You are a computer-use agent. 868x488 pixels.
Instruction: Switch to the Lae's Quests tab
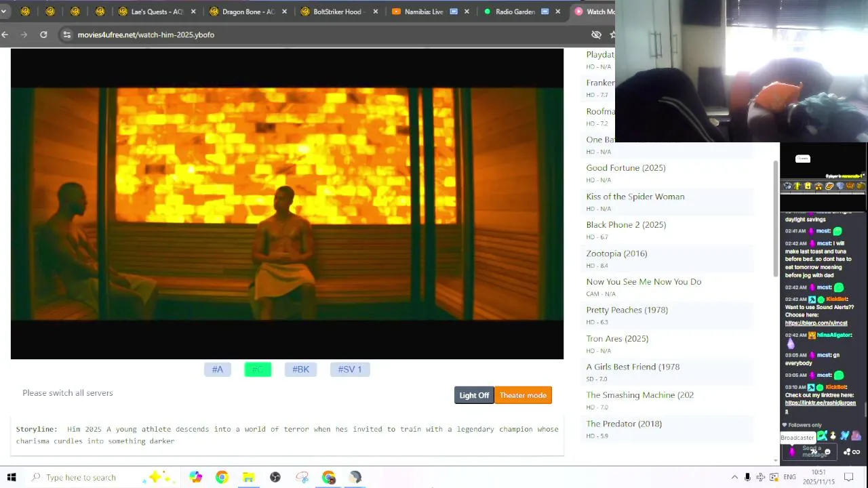pos(157,12)
